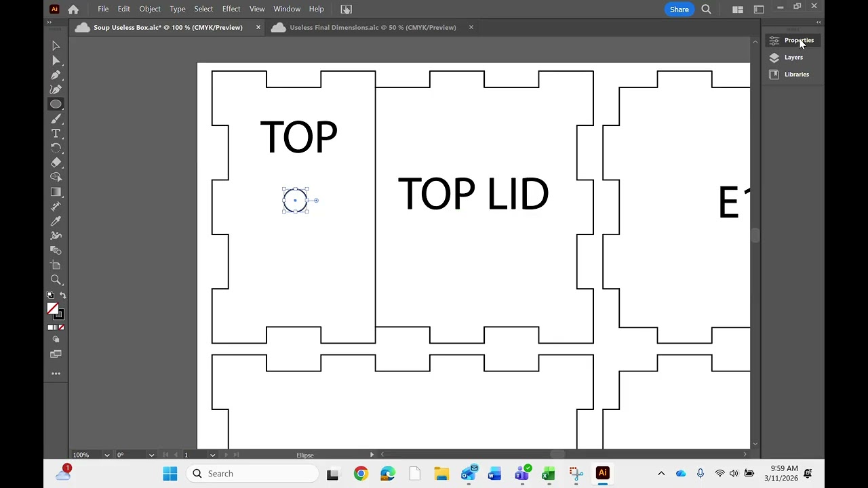The height and width of the screenshot is (488, 868).
Task: Select the Curvature tool
Action: click(x=56, y=89)
